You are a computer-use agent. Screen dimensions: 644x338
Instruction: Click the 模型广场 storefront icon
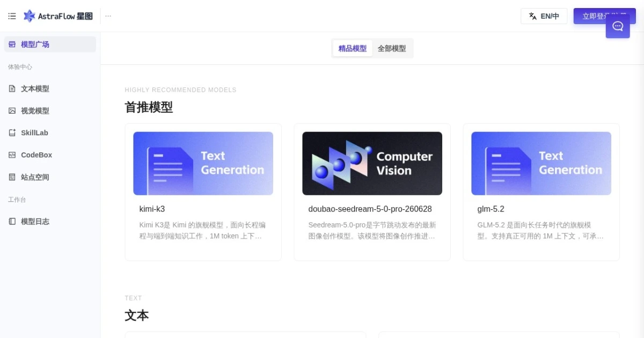(12, 45)
